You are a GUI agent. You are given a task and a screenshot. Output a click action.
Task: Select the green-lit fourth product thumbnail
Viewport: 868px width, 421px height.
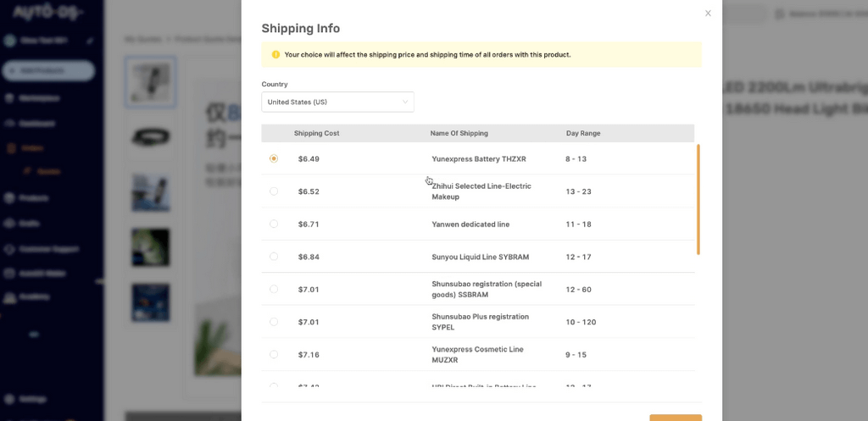(151, 247)
